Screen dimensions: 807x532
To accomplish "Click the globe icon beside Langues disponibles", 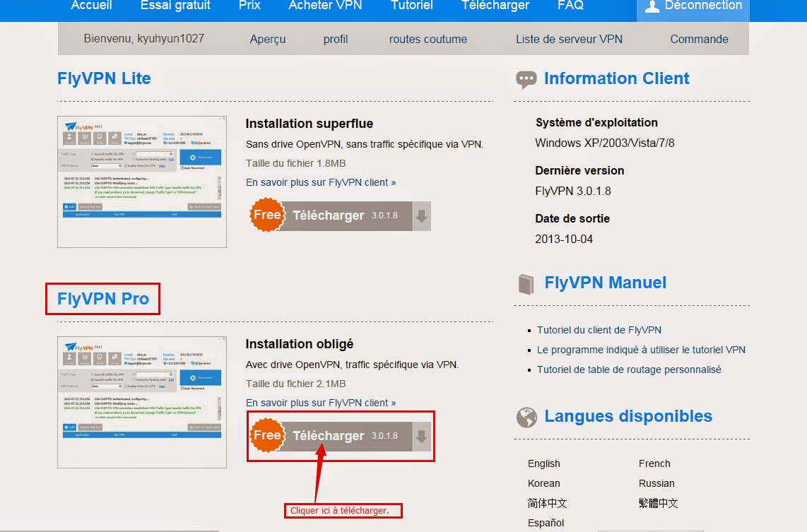I will (526, 418).
